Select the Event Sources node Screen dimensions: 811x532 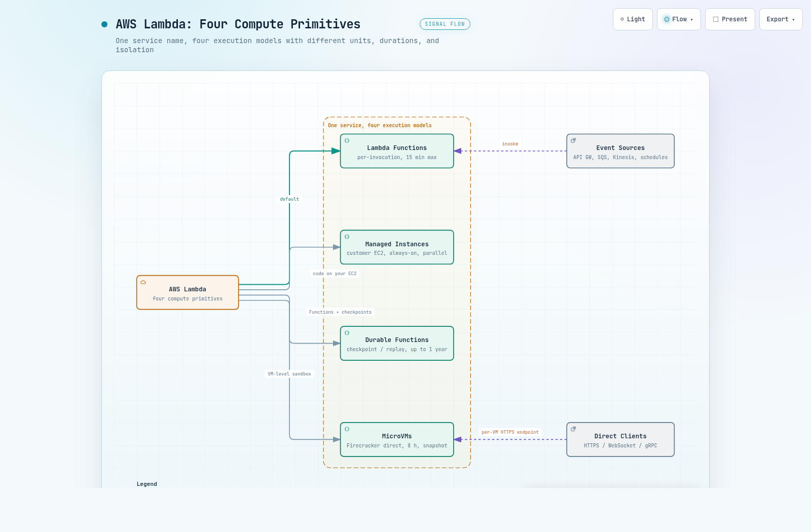click(x=620, y=151)
